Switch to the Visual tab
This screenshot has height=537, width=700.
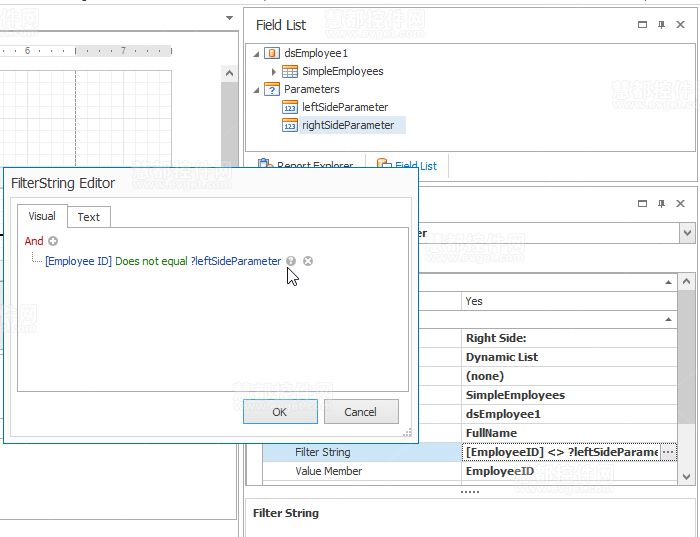[x=42, y=216]
